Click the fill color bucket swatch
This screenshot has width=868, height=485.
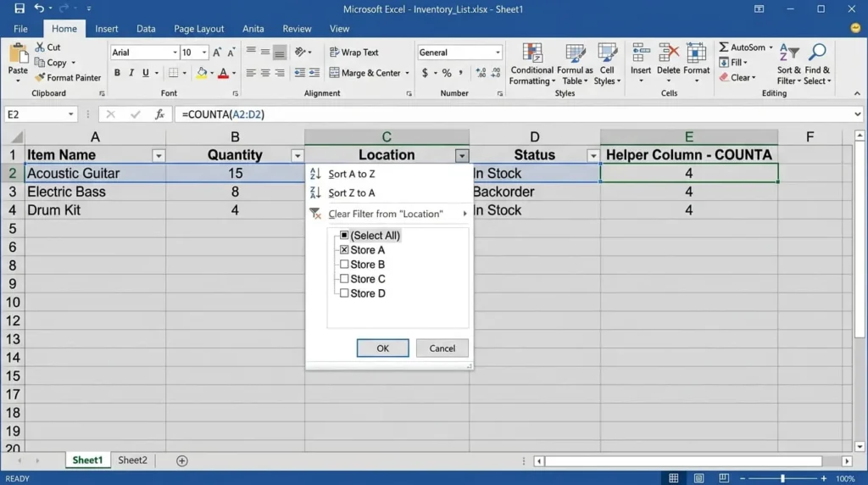202,73
